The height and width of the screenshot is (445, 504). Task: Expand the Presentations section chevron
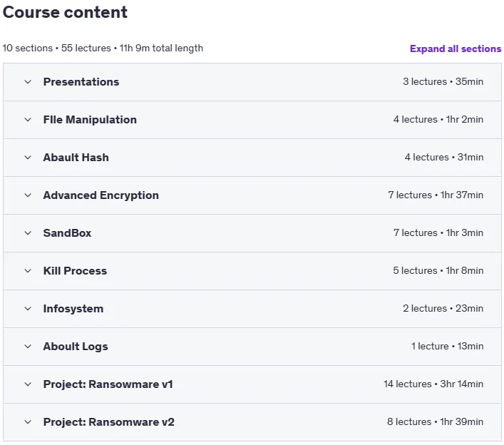pyautogui.click(x=28, y=82)
